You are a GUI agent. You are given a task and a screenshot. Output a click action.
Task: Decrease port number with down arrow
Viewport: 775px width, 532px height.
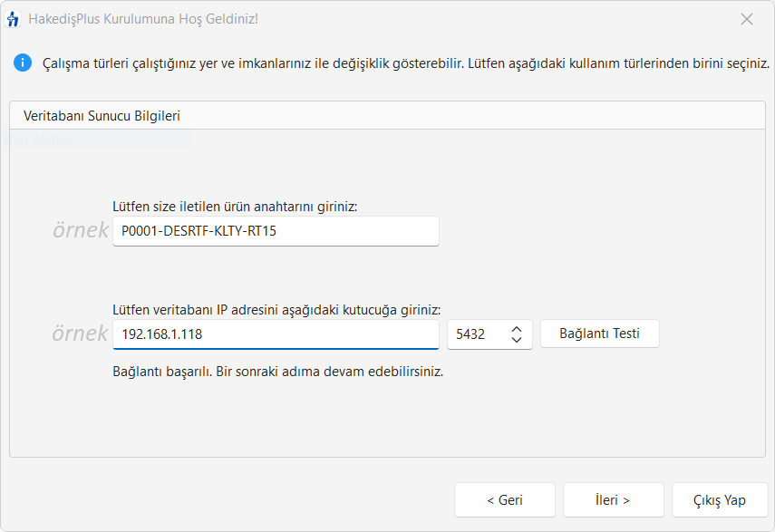point(517,340)
